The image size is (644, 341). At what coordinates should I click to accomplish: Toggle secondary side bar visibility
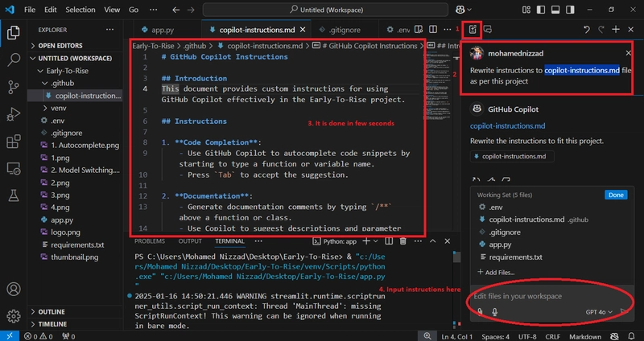pos(570,10)
